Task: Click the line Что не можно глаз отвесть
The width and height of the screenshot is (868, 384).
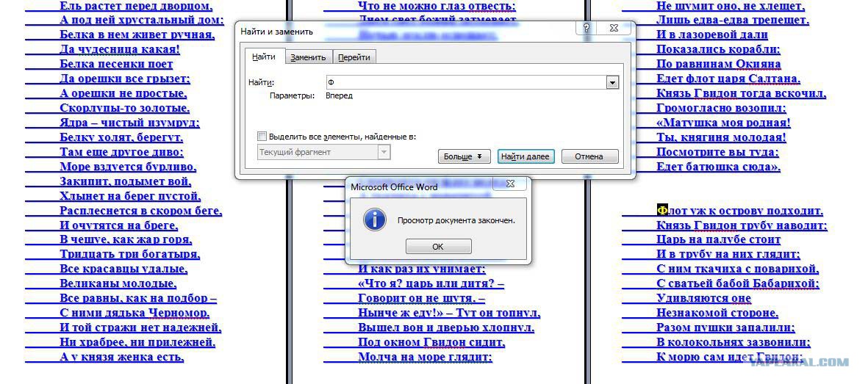Action: [437, 6]
